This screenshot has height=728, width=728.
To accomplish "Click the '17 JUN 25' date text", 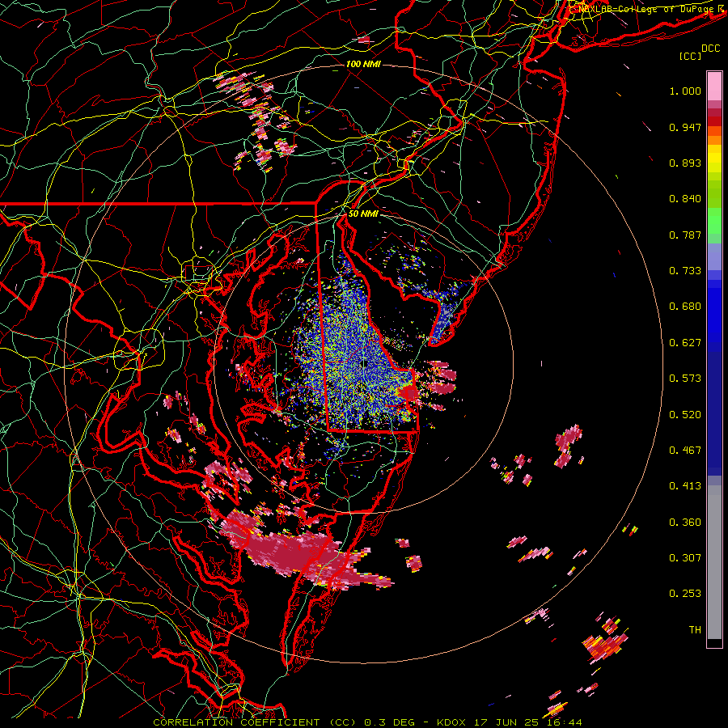I will pos(506,722).
